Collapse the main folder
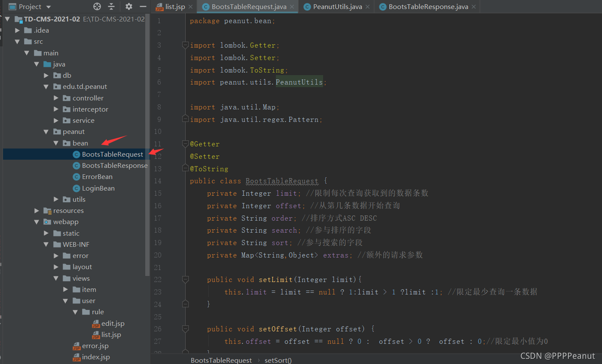Screen dimensions: 602x364 (x=27, y=53)
